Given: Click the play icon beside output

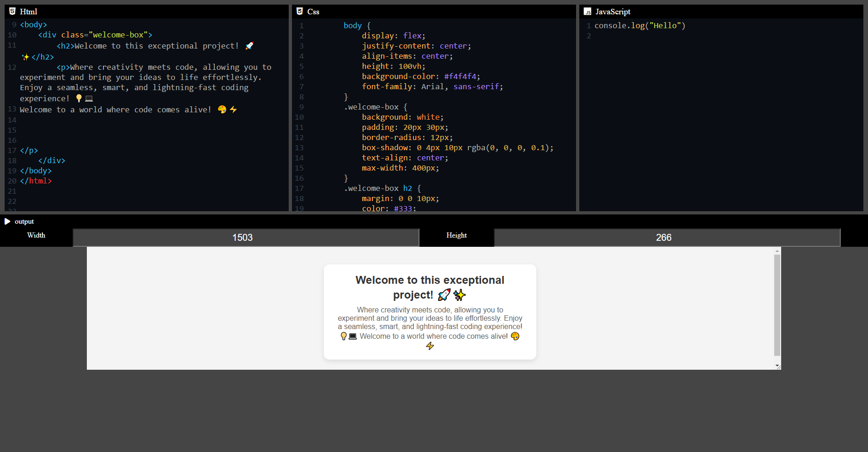Looking at the screenshot, I should point(7,221).
